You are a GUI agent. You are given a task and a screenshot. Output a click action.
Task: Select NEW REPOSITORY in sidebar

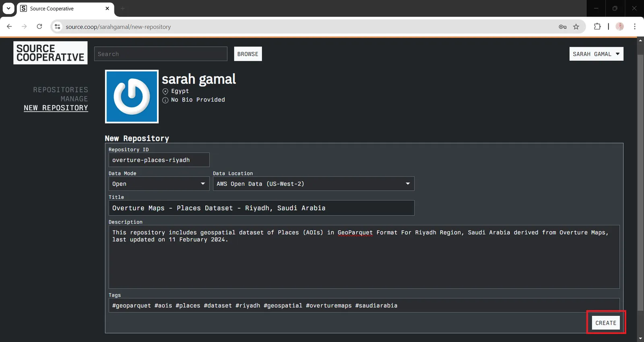[56, 108]
